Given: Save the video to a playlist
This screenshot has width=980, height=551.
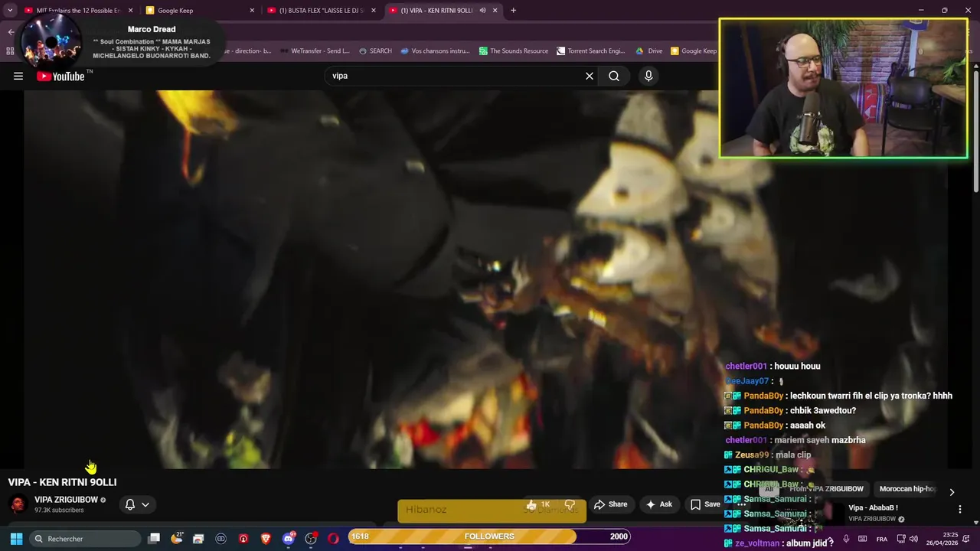Looking at the screenshot, I should 705,504.
